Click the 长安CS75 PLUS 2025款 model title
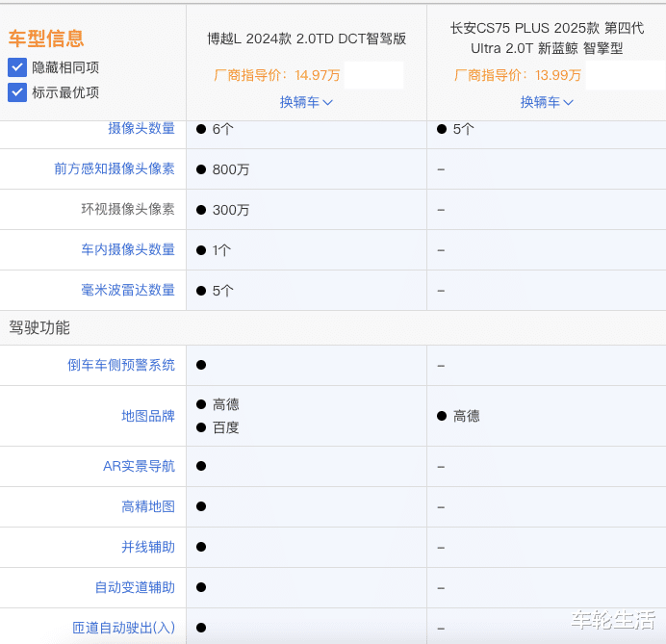The width and height of the screenshot is (666, 644). 547,38
